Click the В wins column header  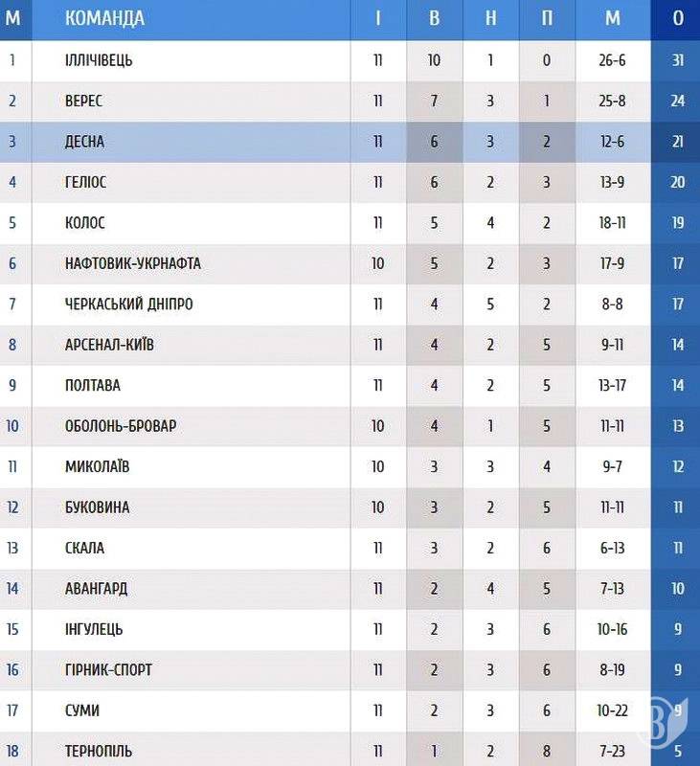point(435,18)
